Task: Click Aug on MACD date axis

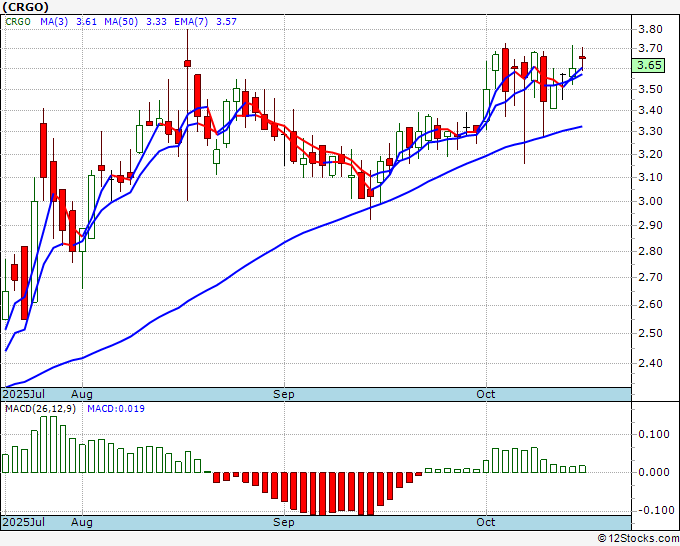Action: 82,522
